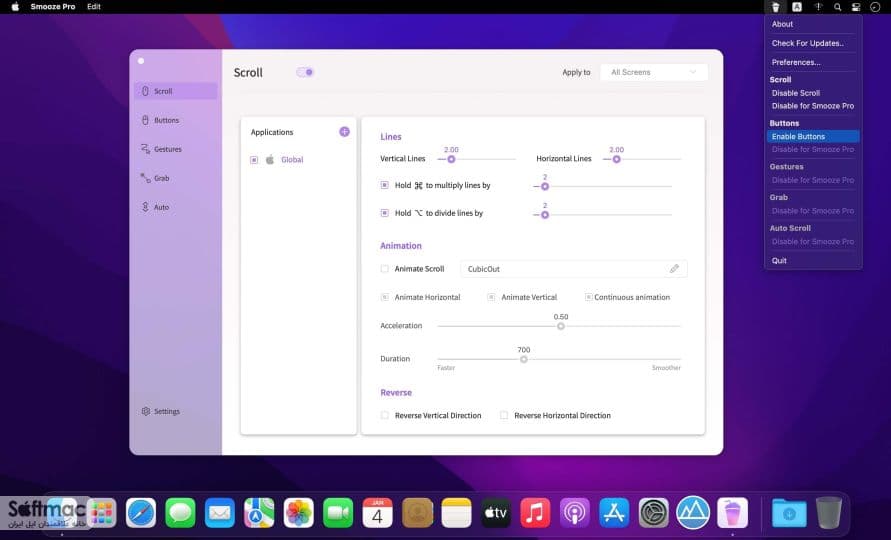The image size is (891, 540).
Task: Open the Apple menu logo
Action: [x=15, y=7]
